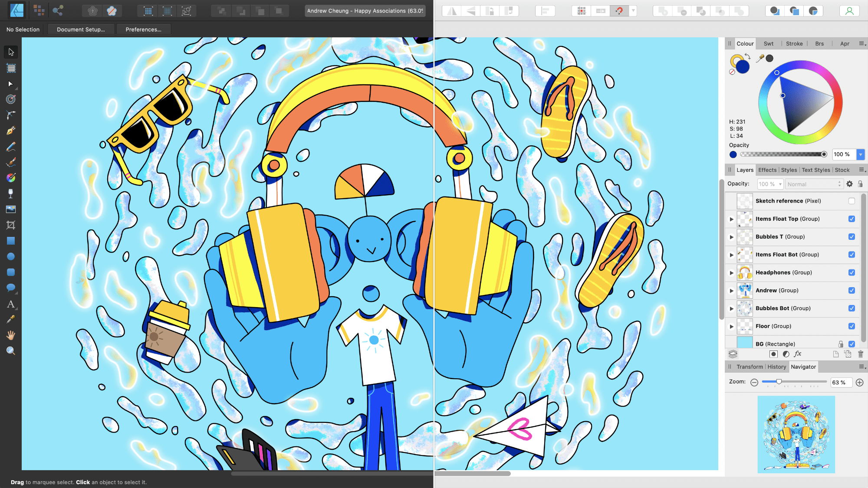Click the Share document icon
Viewport: 868px width, 488px height.
tap(58, 11)
